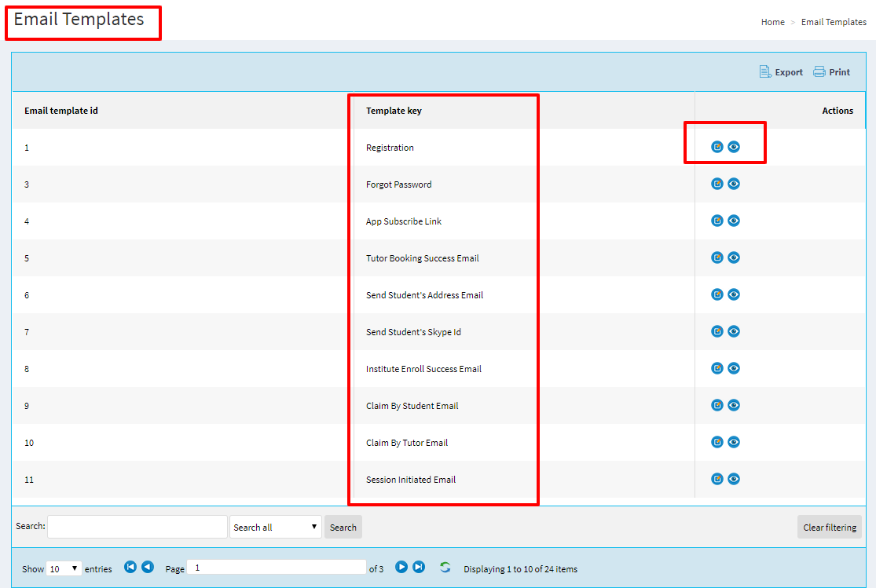
Task: View the Forgot Password template via eye icon
Action: (734, 184)
